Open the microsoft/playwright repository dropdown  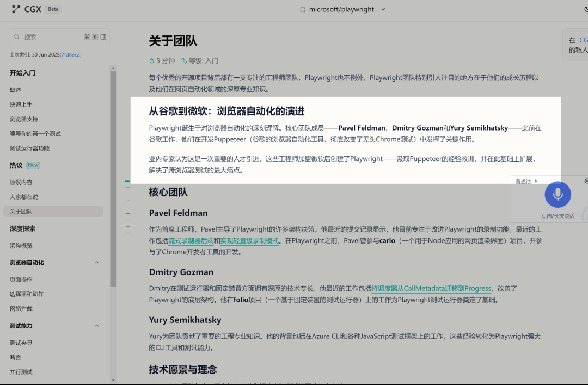383,9
